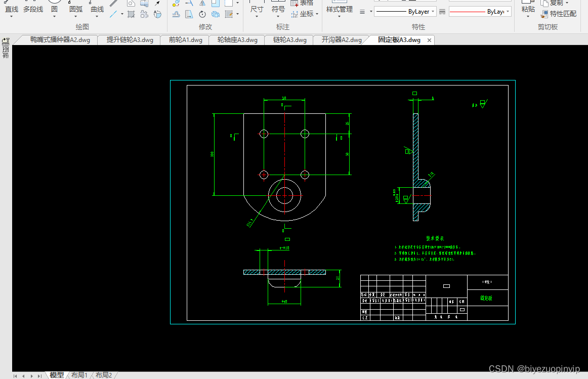Screen dimensions: 588x379
Task: Click the stretch tool in Modify panel
Action: tap(189, 14)
